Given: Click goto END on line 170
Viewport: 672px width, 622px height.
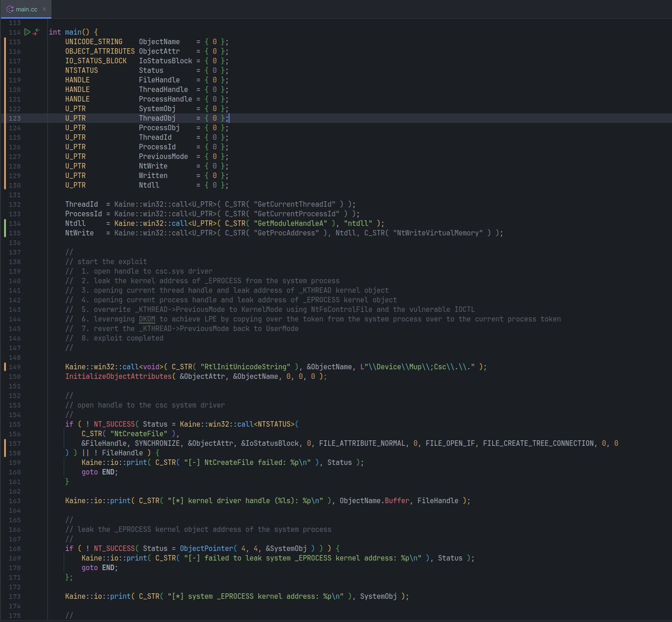Looking at the screenshot, I should [100, 568].
